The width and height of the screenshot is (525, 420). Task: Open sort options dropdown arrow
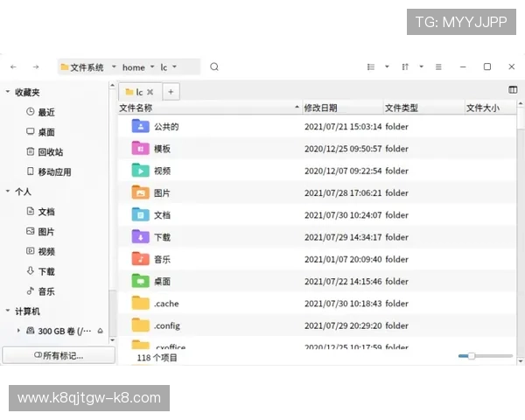point(421,66)
